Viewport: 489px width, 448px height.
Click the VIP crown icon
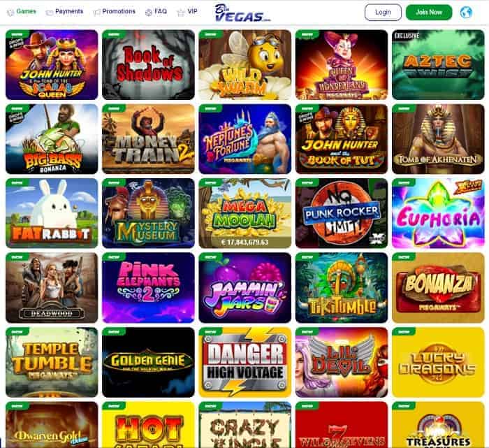(x=180, y=13)
